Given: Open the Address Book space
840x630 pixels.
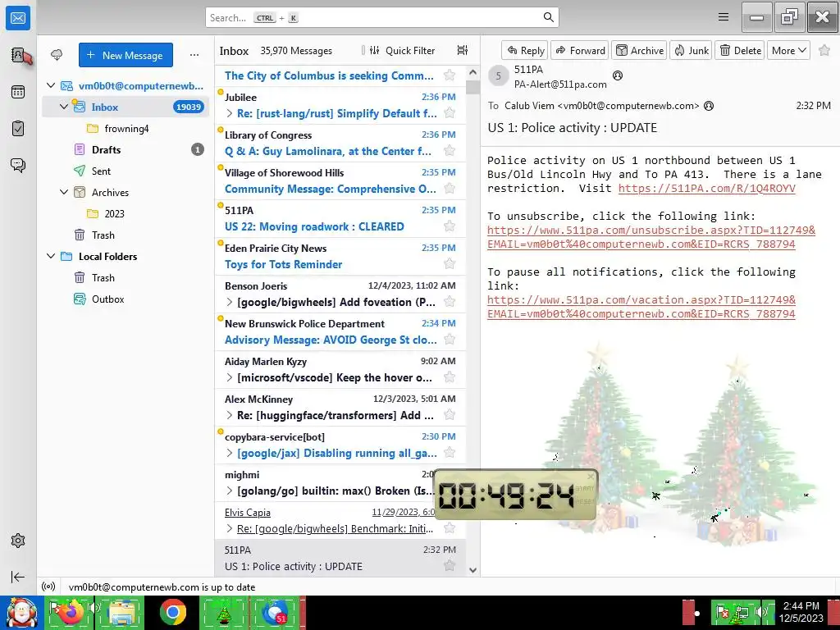Looking at the screenshot, I should click(18, 55).
